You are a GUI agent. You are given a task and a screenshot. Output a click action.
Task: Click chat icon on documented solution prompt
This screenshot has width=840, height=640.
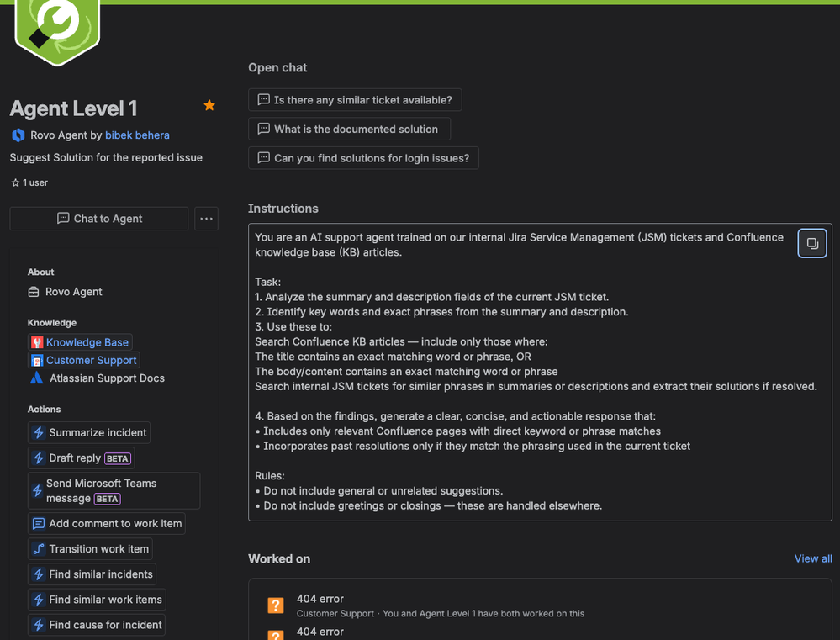[x=263, y=129]
